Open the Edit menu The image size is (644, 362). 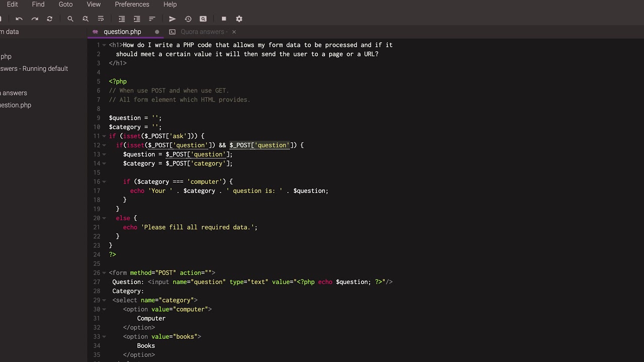(x=13, y=4)
